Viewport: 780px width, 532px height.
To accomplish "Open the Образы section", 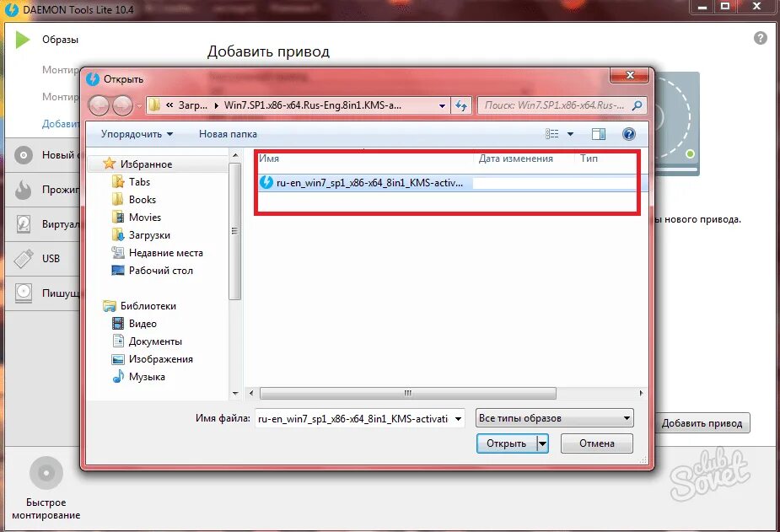I will tap(60, 40).
